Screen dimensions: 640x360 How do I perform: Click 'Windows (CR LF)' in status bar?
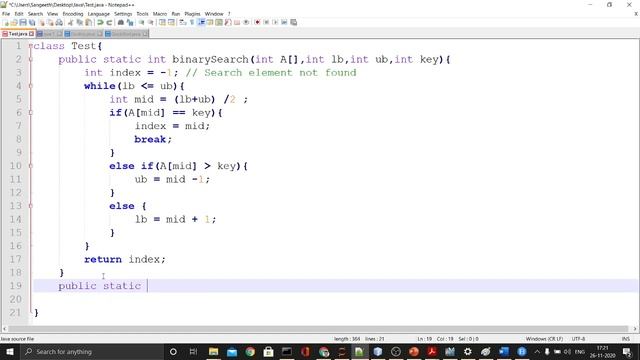click(544, 339)
